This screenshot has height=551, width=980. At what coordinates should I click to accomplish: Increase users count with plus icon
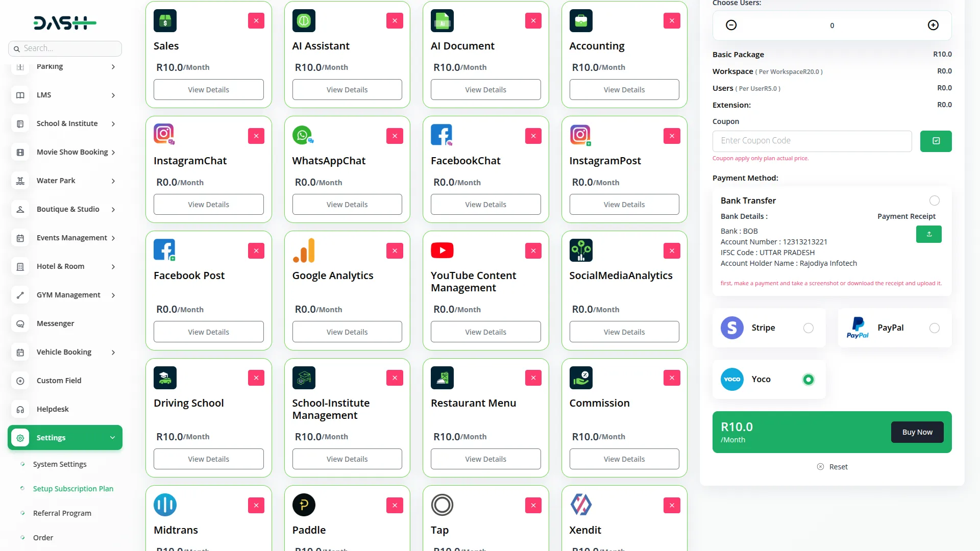(933, 25)
